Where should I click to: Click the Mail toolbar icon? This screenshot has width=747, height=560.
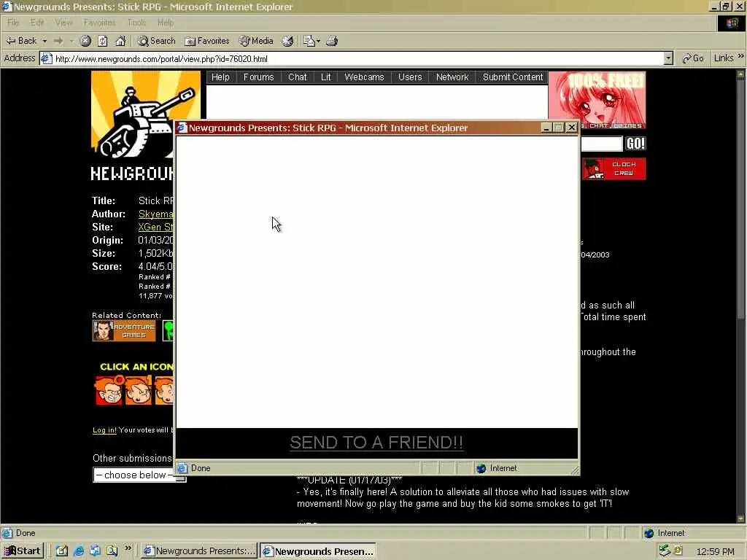[x=309, y=41]
